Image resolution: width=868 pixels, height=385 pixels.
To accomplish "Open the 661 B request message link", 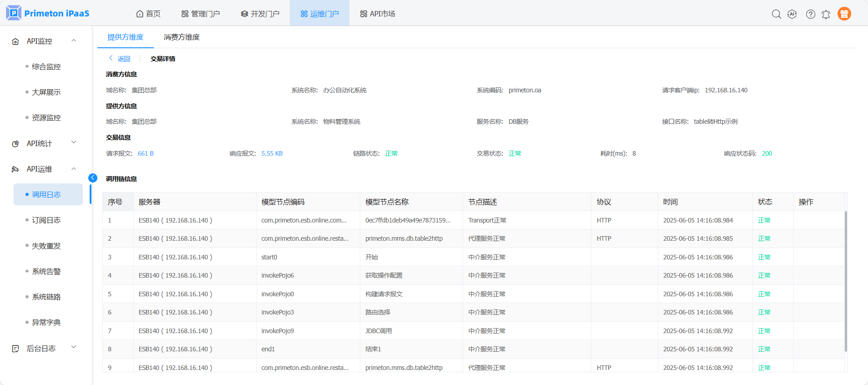I will pyautogui.click(x=146, y=153).
